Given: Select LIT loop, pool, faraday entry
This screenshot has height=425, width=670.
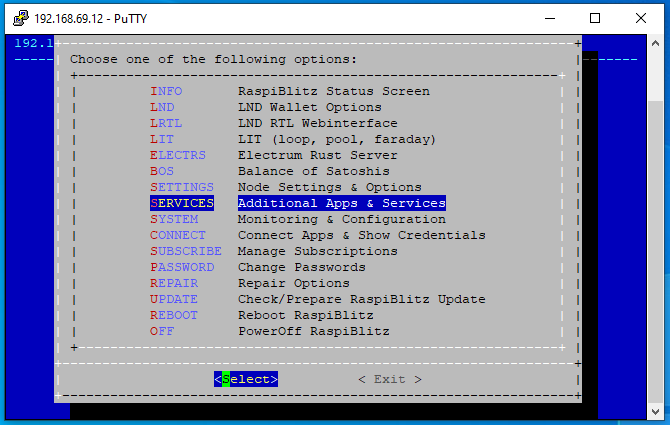Looking at the screenshot, I should (293, 139).
